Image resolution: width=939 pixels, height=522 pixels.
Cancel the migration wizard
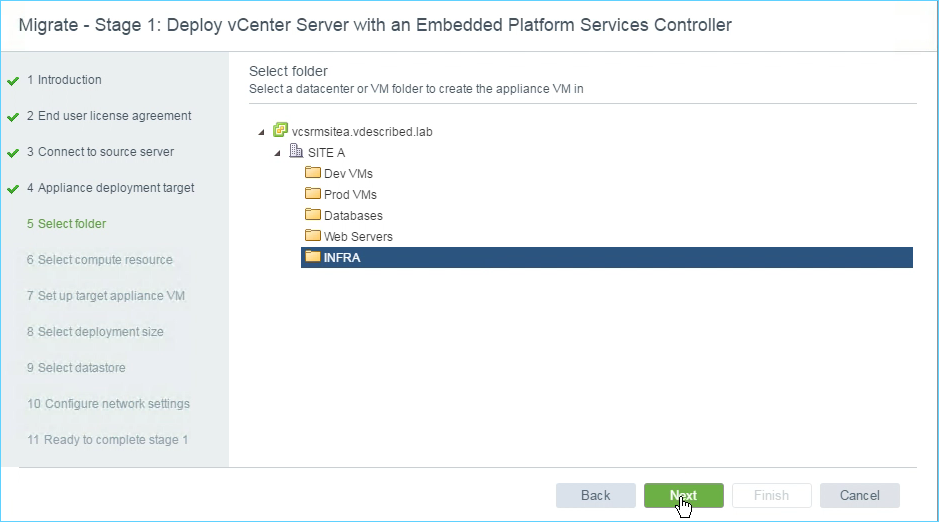pyautogui.click(x=859, y=495)
